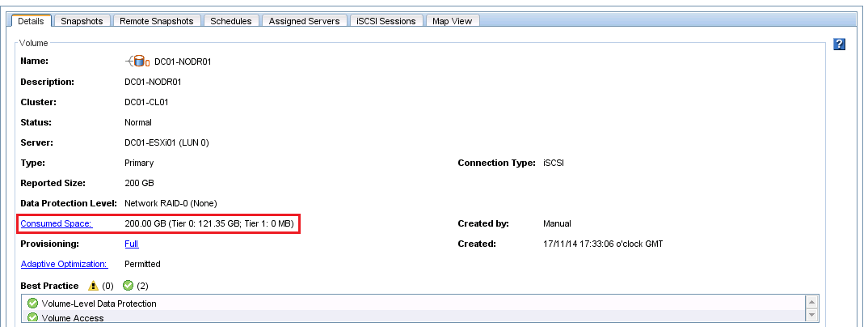Viewport: 868px width, 327px height.
Task: Follow the Adaptive Optimization link
Action: [64, 264]
